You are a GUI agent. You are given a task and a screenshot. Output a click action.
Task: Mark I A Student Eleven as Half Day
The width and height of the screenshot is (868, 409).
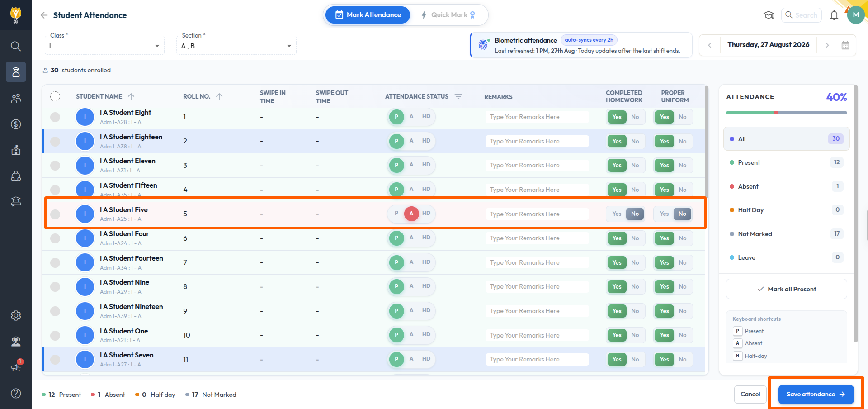[426, 165]
